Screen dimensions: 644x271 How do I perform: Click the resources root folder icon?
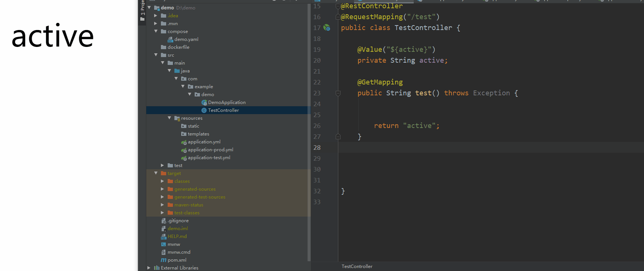177,118
